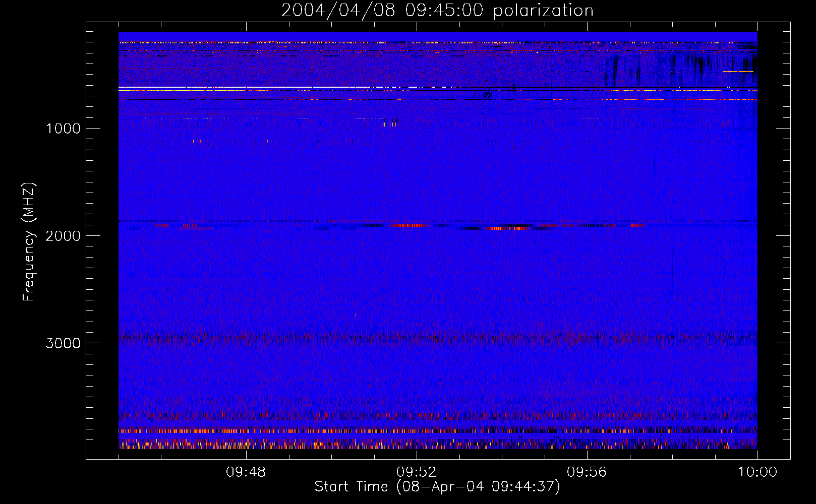
Task: Click the 'Start Time (08-Apr-04 09:44:37)' label
Action: (437, 487)
